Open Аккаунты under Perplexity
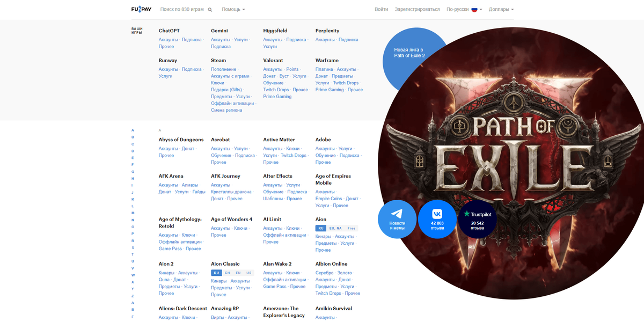Image resolution: width=644 pixels, height=321 pixels. pos(325,40)
